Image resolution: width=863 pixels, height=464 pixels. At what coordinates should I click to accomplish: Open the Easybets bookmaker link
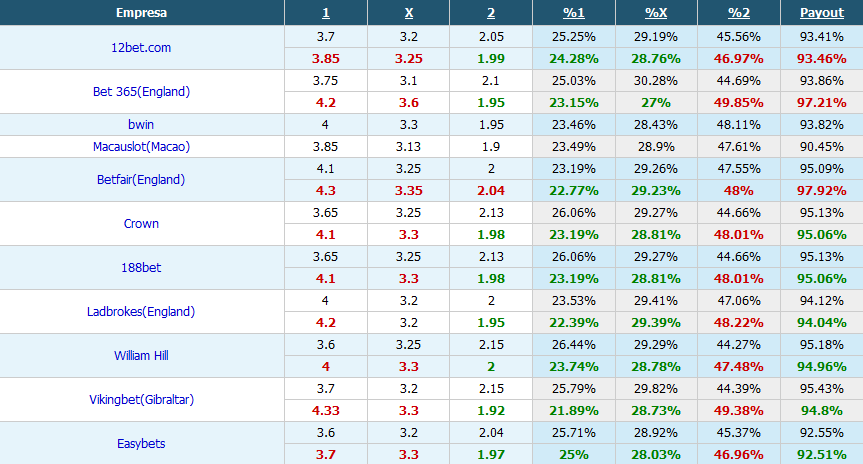(141, 444)
